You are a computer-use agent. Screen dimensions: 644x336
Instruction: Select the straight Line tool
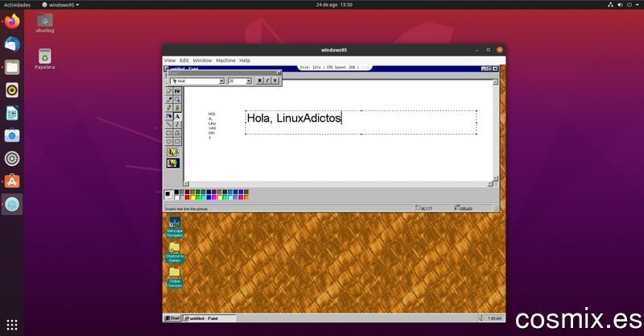(x=169, y=125)
